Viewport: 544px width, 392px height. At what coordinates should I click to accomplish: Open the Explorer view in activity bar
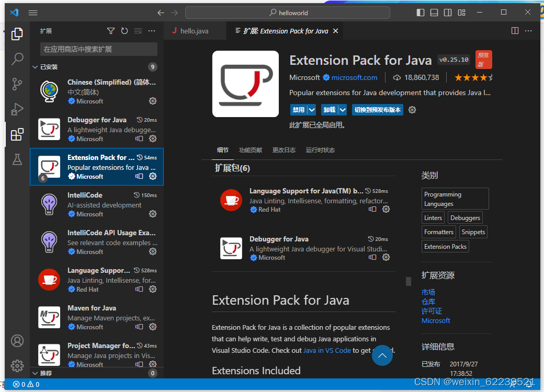pyautogui.click(x=17, y=34)
